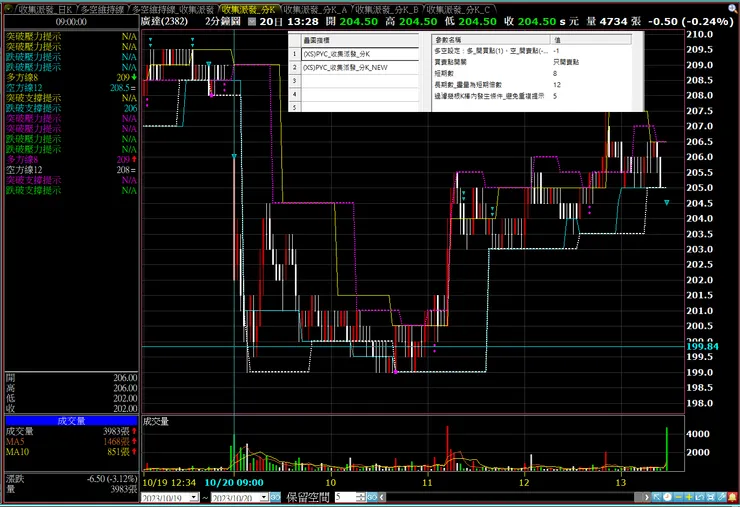
Task: Click the arrow cursor tool icon
Action: pyautogui.click(x=656, y=497)
